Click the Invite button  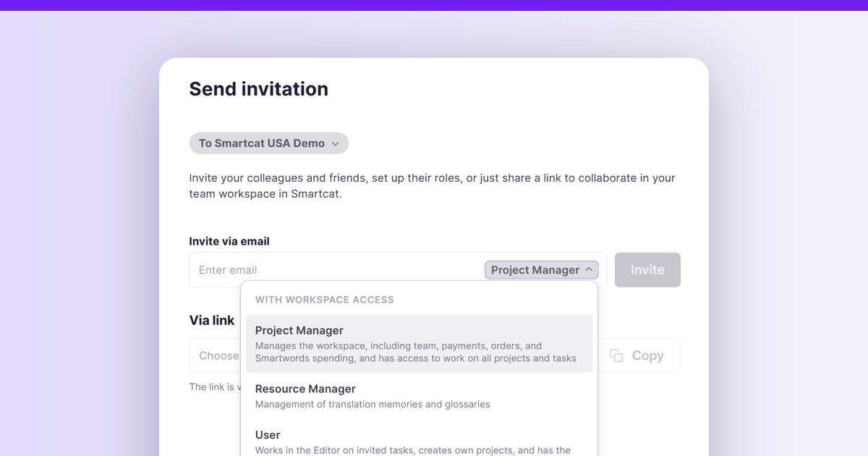pyautogui.click(x=647, y=270)
